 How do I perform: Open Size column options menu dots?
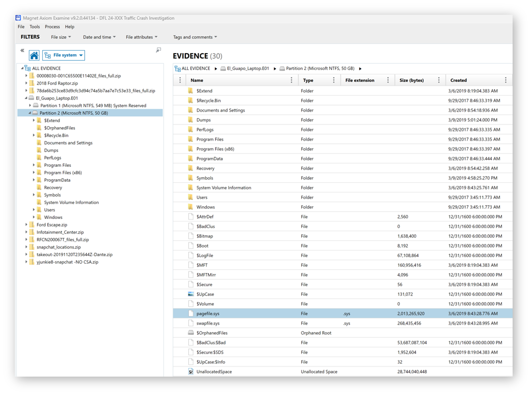point(439,80)
